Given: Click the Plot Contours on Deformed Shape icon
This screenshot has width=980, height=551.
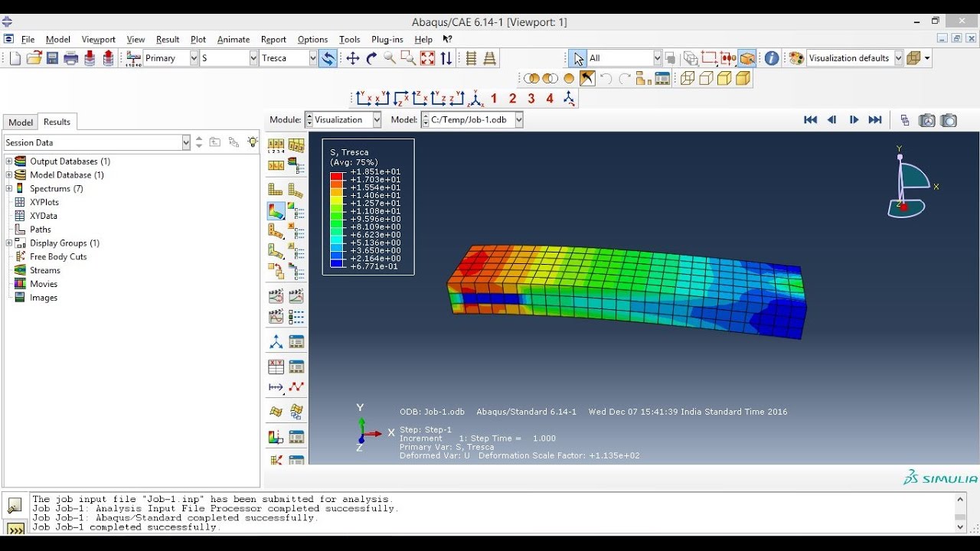Looking at the screenshot, I should coord(276,210).
